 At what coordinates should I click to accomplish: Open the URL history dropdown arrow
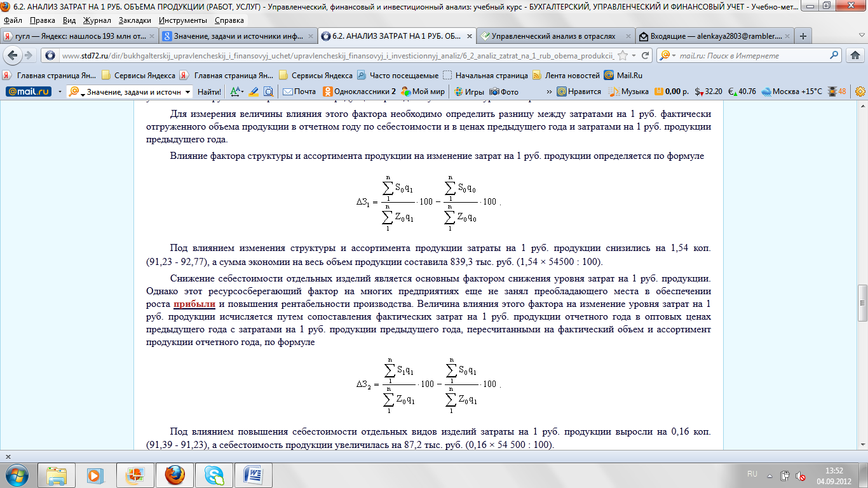tap(634, 55)
